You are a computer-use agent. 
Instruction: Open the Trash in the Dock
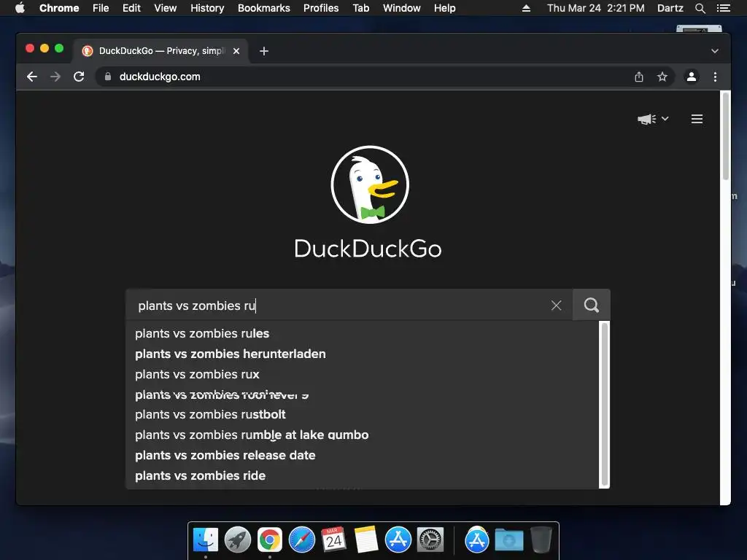coord(541,540)
